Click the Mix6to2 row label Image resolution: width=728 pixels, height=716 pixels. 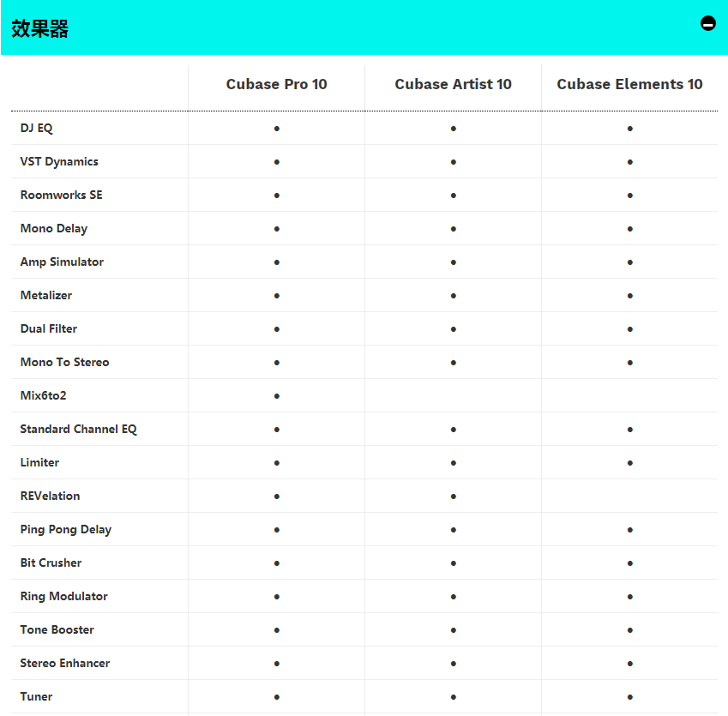tap(43, 395)
